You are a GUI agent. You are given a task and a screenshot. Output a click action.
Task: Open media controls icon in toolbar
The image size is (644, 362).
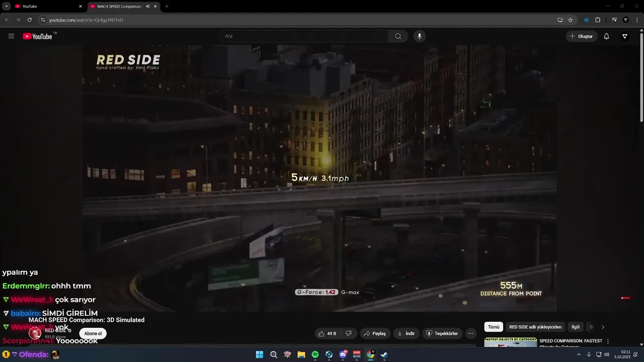pyautogui.click(x=614, y=20)
